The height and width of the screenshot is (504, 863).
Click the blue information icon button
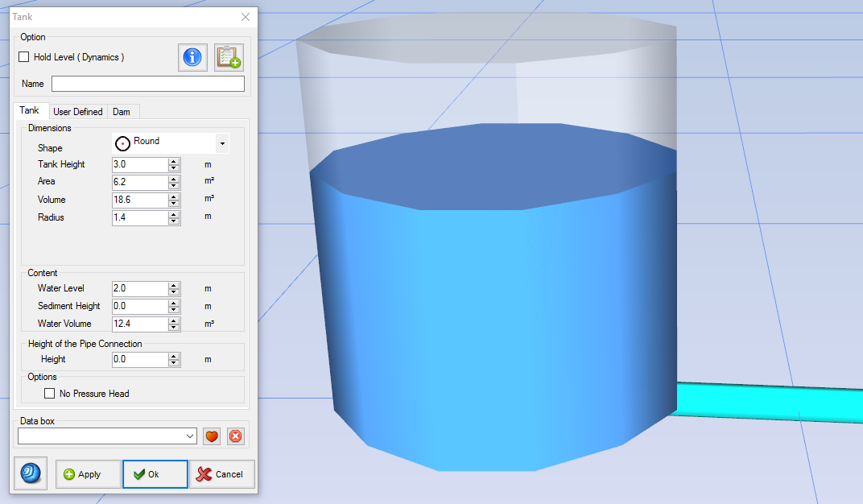pos(192,57)
